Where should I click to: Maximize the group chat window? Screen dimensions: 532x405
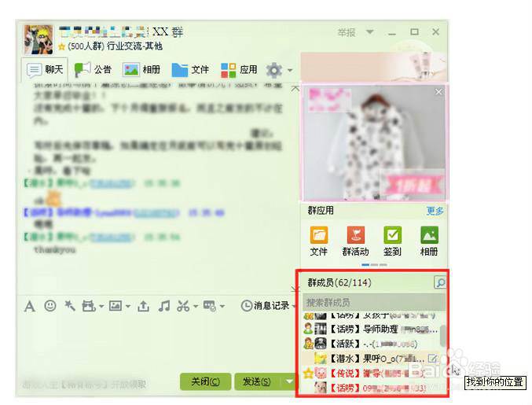tap(414, 32)
